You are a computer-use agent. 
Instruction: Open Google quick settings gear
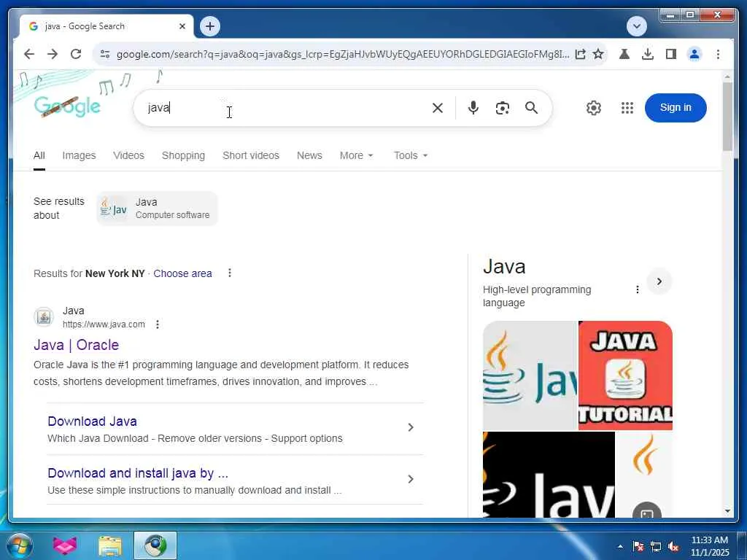594,108
